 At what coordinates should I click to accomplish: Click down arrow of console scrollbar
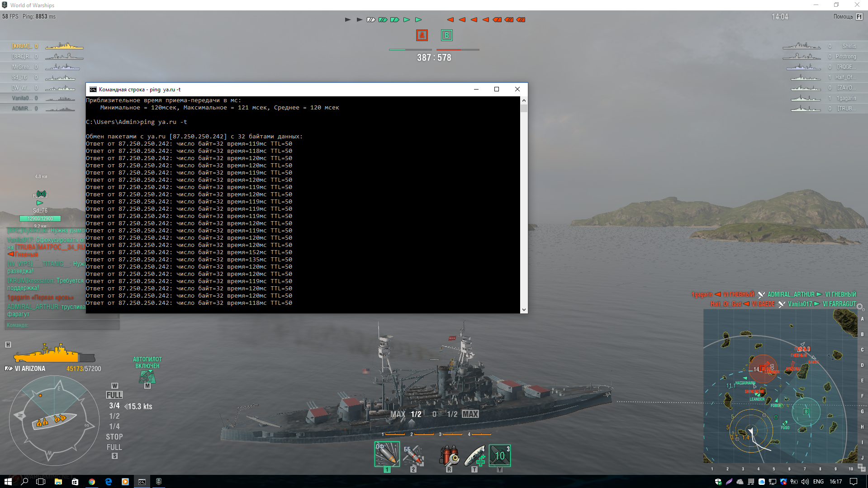point(524,310)
